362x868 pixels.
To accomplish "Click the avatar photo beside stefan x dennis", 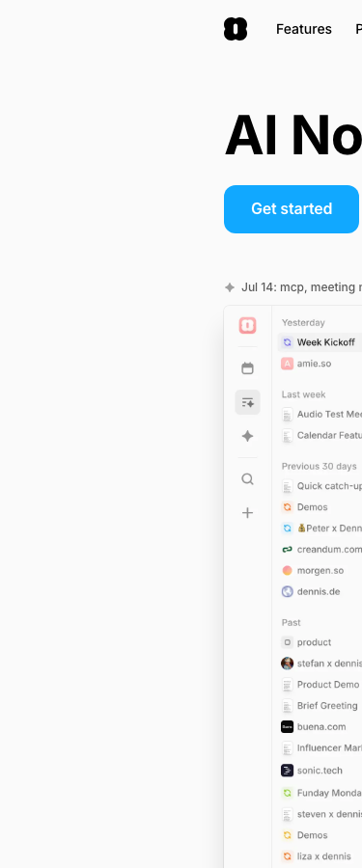I will (287, 664).
